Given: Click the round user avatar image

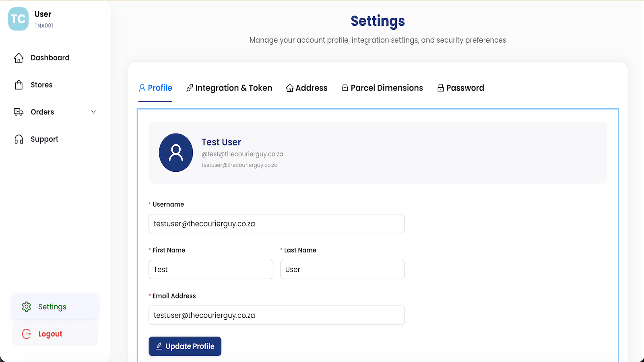Looking at the screenshot, I should pyautogui.click(x=176, y=153).
